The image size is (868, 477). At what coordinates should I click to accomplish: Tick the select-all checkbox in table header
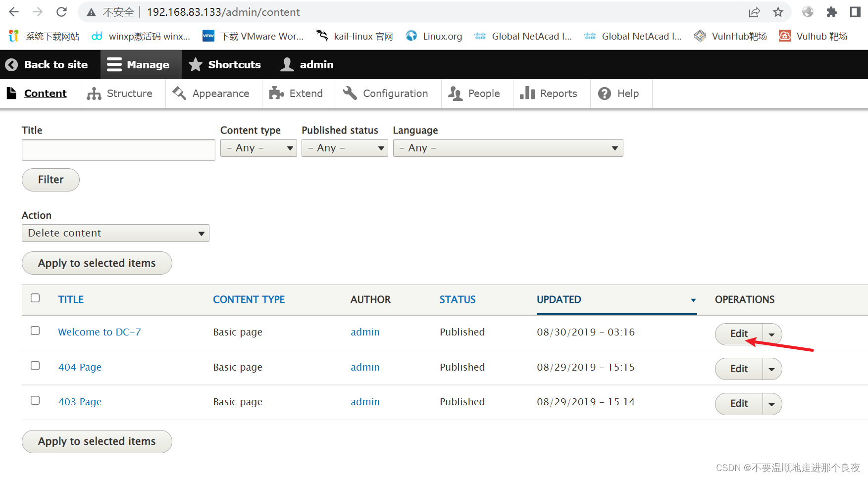pos(35,298)
